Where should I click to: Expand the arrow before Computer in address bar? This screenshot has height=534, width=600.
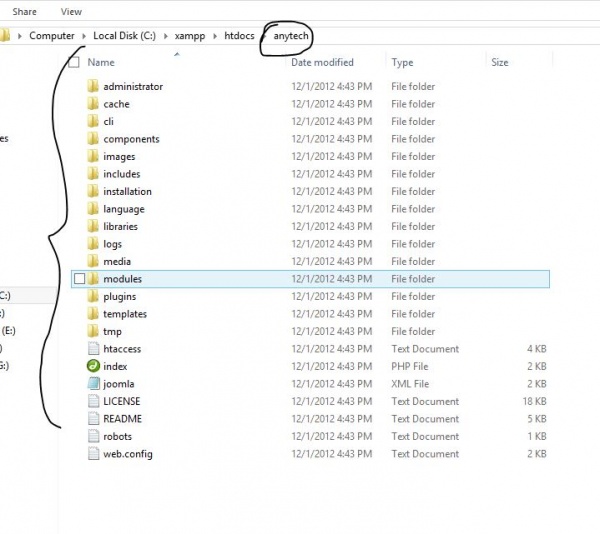pyautogui.click(x=20, y=36)
